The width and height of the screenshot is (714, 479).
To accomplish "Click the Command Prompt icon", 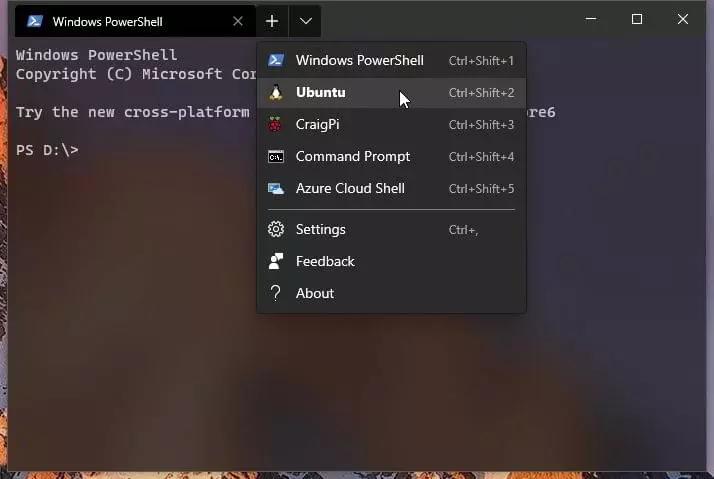I will click(x=275, y=157).
